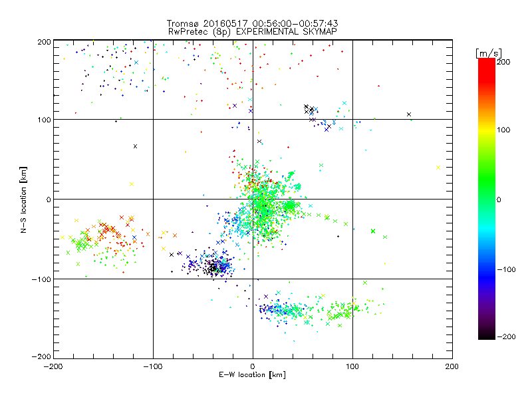
Task: Click the colorbar tick label 200
Action: tap(503, 62)
